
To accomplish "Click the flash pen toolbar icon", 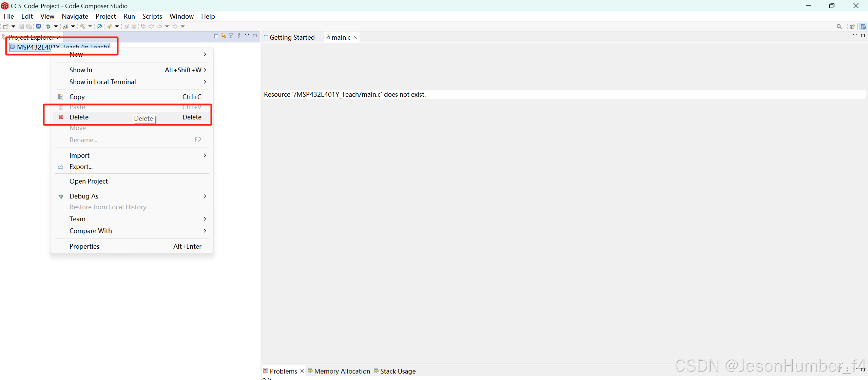I will pyautogui.click(x=109, y=26).
